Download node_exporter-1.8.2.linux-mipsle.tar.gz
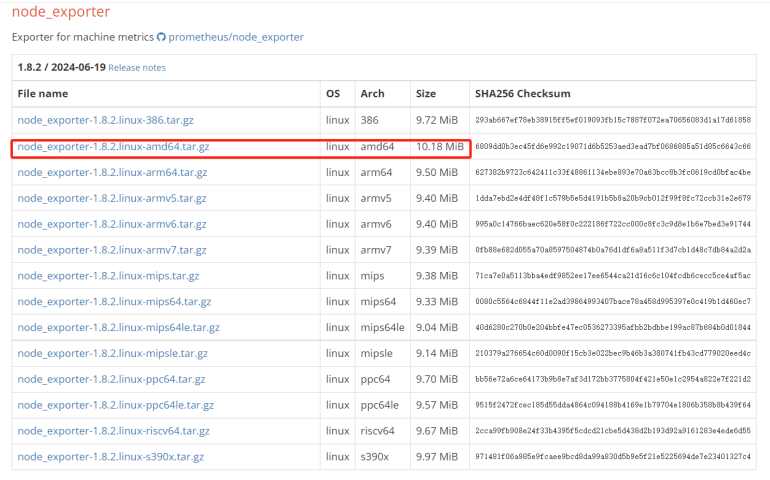 tap(113, 353)
